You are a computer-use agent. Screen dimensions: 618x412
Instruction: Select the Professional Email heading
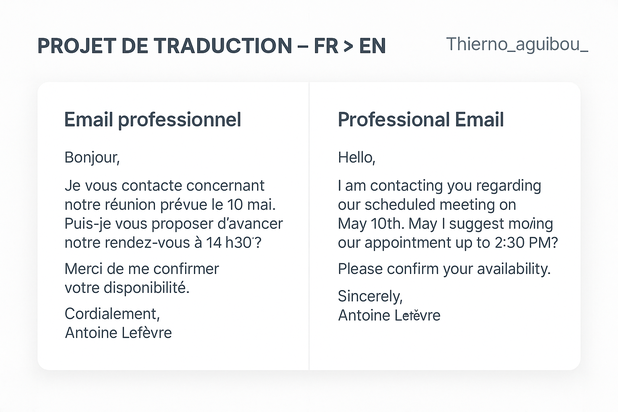(421, 119)
